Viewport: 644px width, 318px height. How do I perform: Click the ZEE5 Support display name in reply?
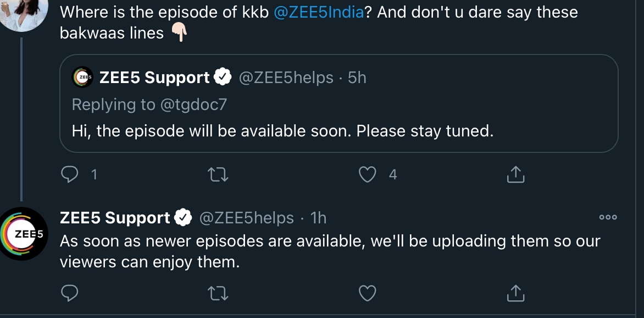115,218
